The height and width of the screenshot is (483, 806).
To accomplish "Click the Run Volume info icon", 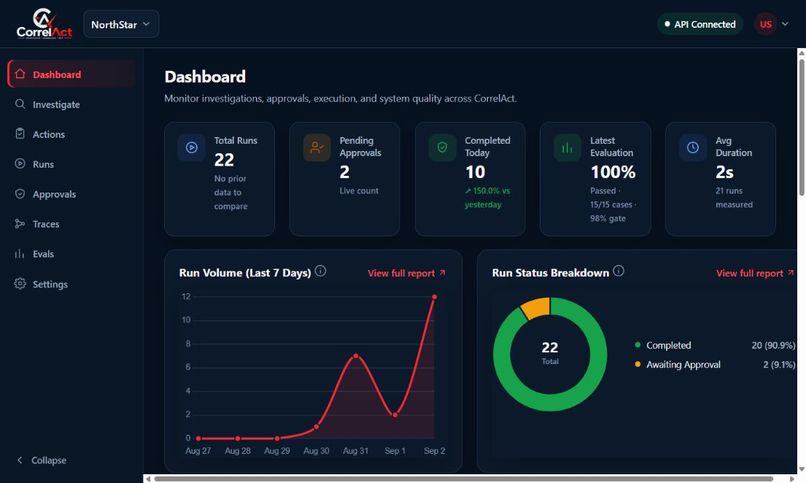I will [x=320, y=271].
